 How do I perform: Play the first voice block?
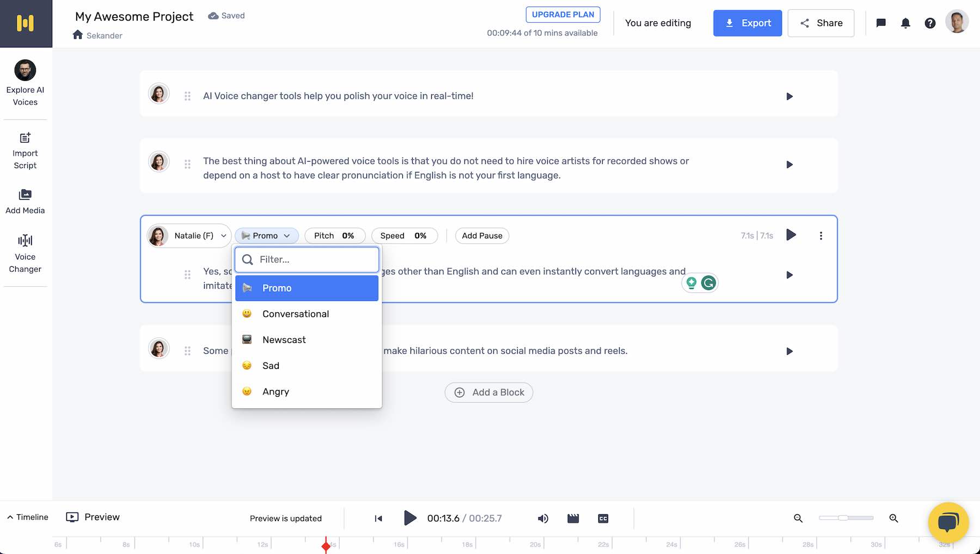(789, 96)
